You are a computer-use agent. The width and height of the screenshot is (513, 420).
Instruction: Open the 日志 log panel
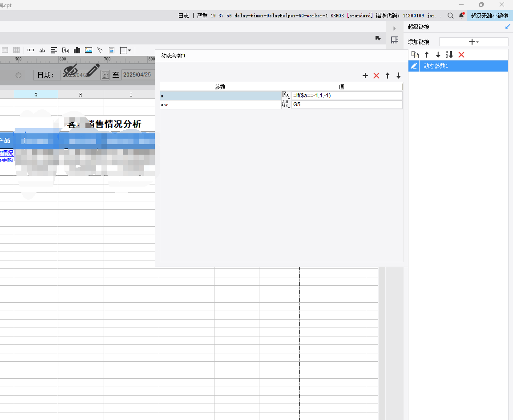click(184, 16)
